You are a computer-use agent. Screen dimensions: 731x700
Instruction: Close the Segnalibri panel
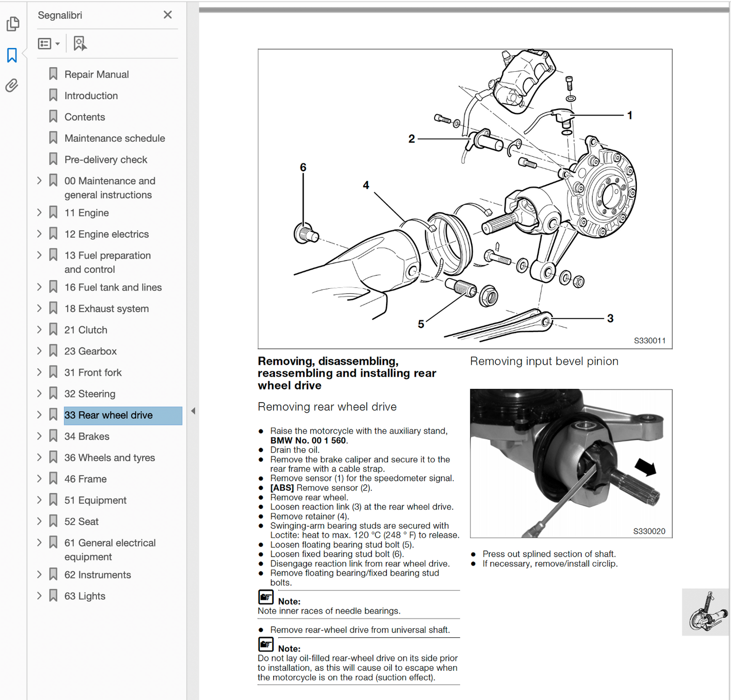[167, 15]
